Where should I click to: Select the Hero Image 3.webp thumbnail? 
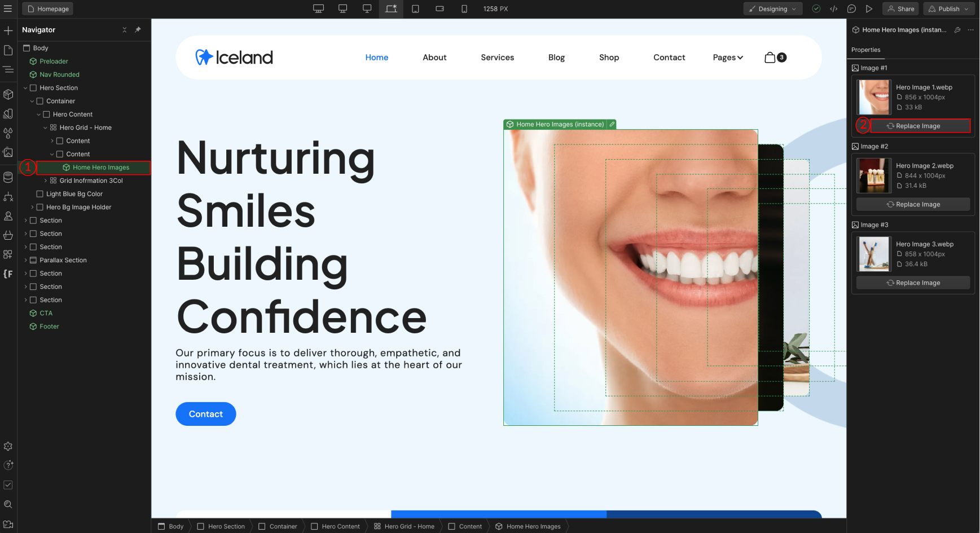873,254
